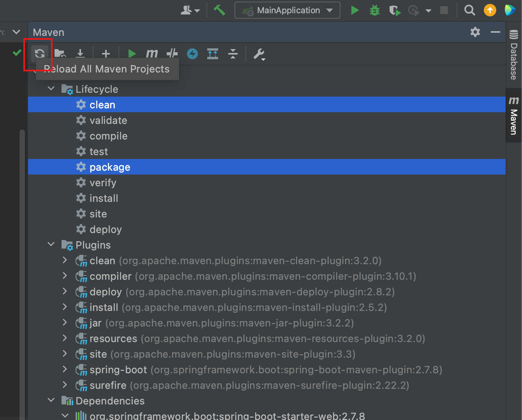Run MainApplication with the green play button
This screenshot has height=420, width=522.
(354, 10)
